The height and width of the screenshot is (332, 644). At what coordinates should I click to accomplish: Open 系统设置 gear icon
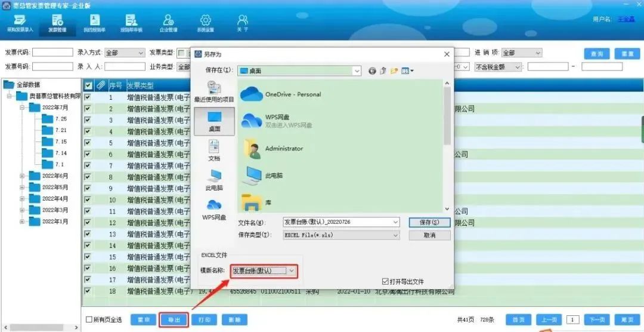(x=205, y=23)
